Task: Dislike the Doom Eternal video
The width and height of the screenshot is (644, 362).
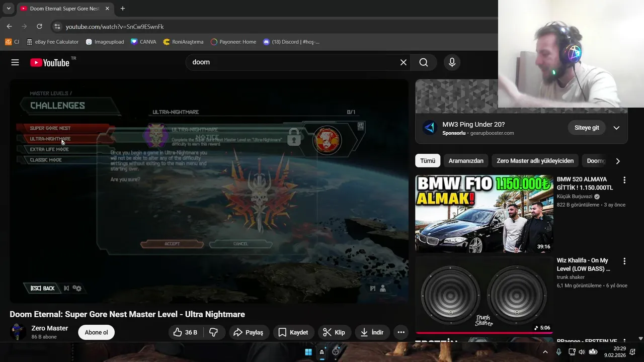Action: pyautogui.click(x=213, y=332)
